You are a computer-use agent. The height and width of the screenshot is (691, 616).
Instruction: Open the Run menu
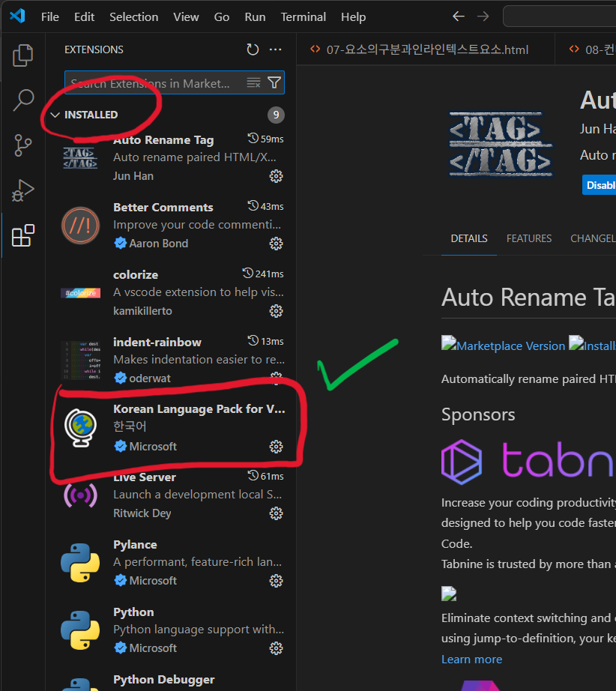[x=255, y=16]
